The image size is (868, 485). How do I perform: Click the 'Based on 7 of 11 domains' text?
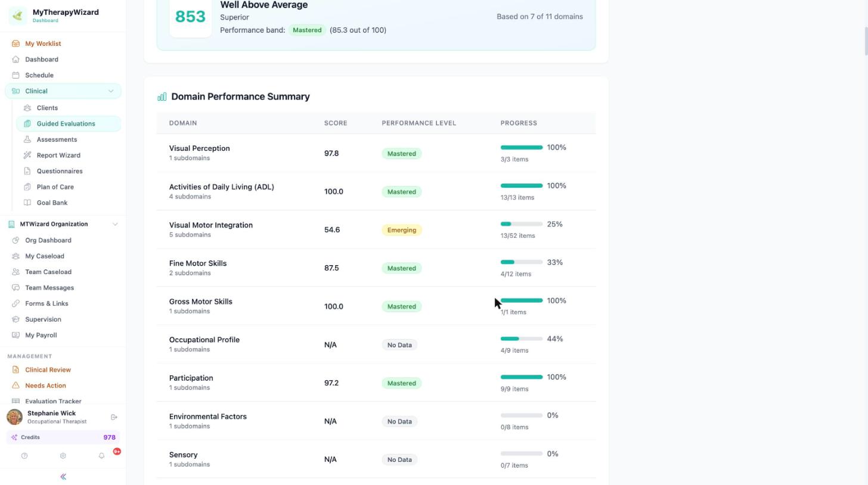tap(540, 17)
